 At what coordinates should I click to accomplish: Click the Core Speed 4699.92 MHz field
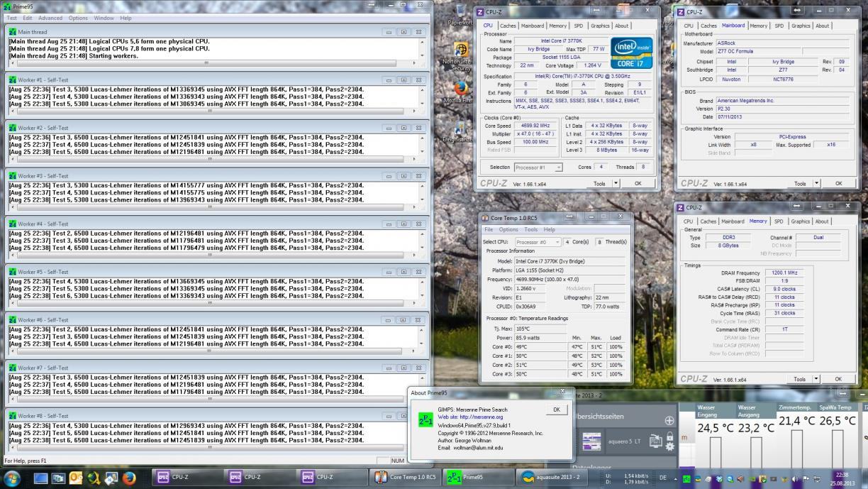(x=536, y=125)
